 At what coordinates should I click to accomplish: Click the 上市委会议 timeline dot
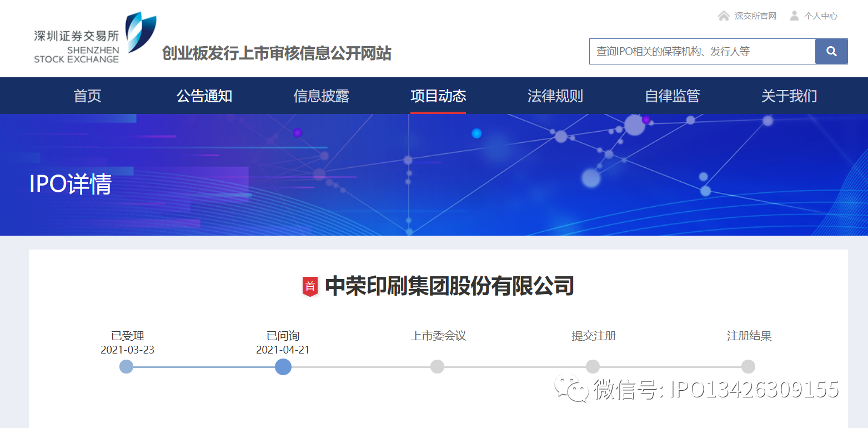pyautogui.click(x=438, y=367)
